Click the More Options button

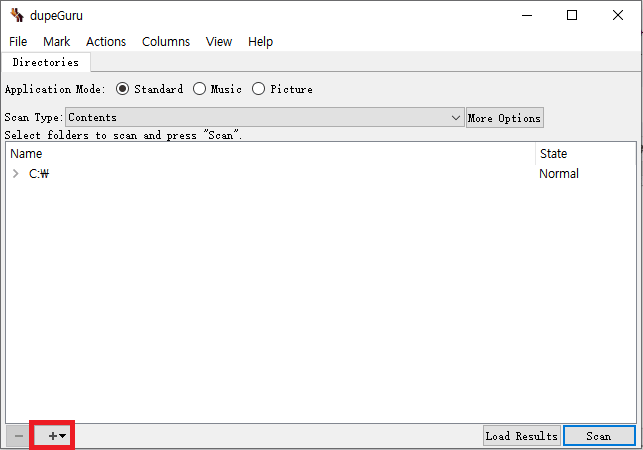[504, 118]
